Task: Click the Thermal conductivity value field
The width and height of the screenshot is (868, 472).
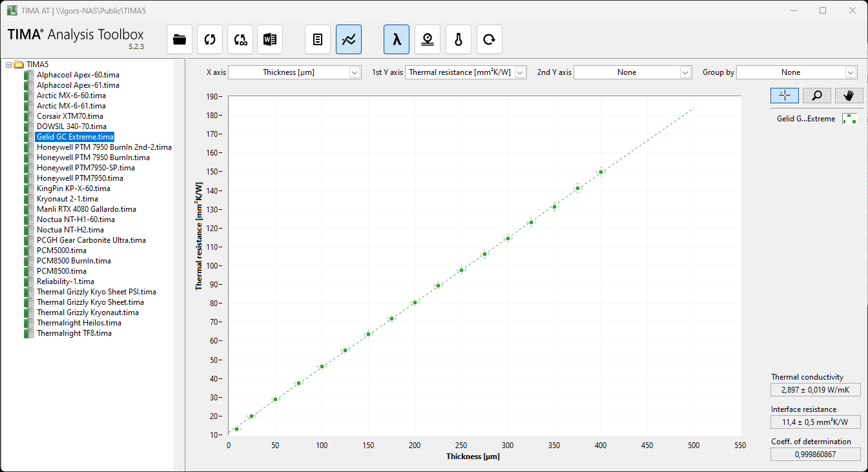Action: pyautogui.click(x=816, y=389)
